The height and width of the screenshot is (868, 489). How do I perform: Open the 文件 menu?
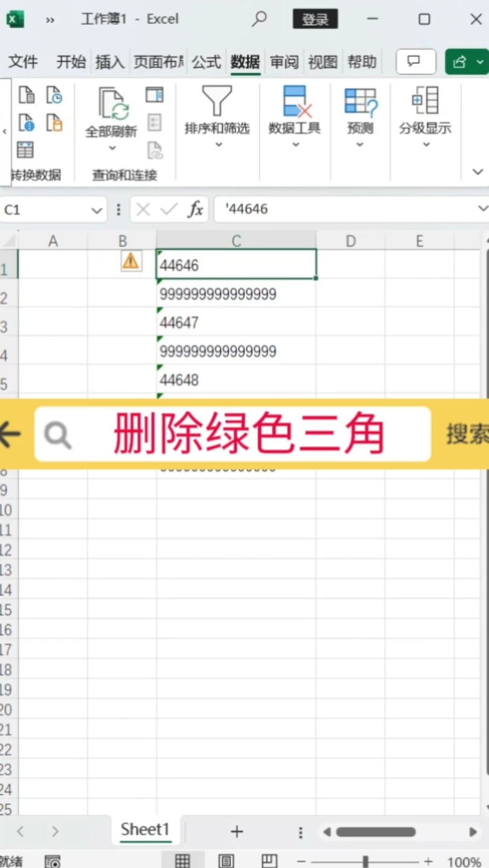[23, 61]
